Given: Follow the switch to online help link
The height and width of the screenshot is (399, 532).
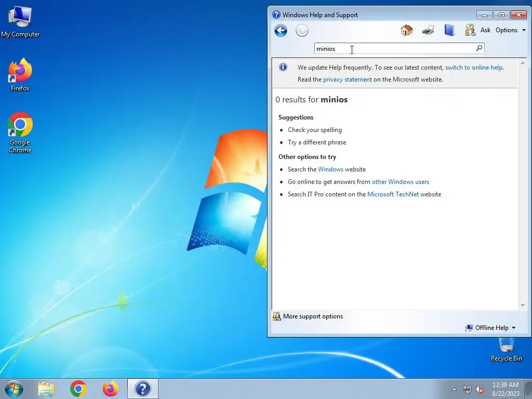Looking at the screenshot, I should pyautogui.click(x=474, y=68).
